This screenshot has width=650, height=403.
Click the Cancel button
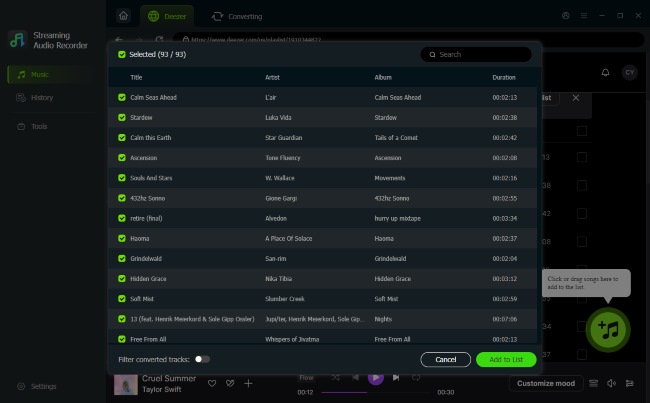tap(446, 359)
